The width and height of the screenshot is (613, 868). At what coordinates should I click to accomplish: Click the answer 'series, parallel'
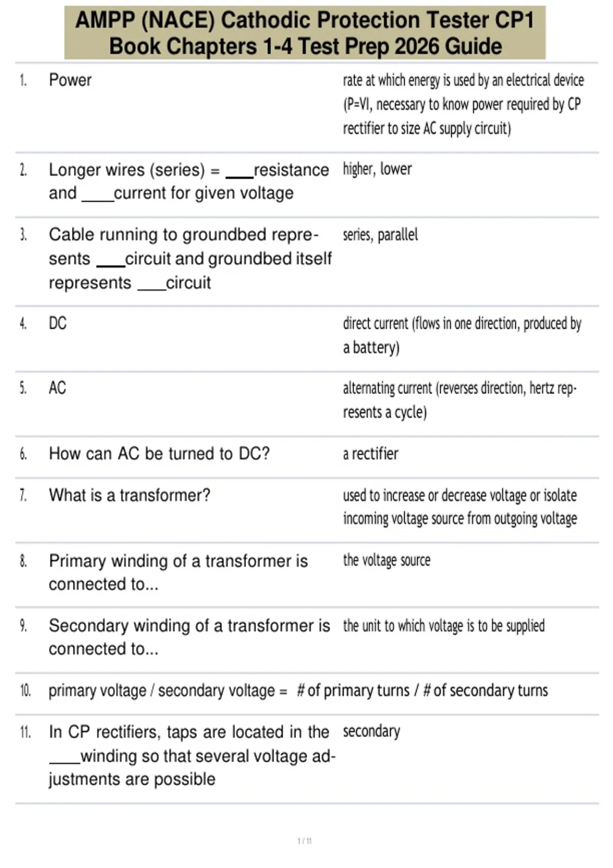[x=380, y=234]
